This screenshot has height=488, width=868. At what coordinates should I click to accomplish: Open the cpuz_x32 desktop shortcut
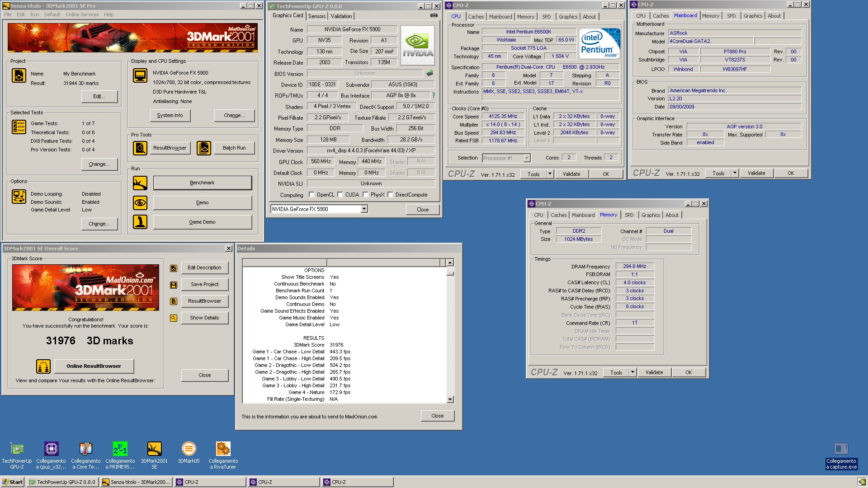[x=51, y=455]
